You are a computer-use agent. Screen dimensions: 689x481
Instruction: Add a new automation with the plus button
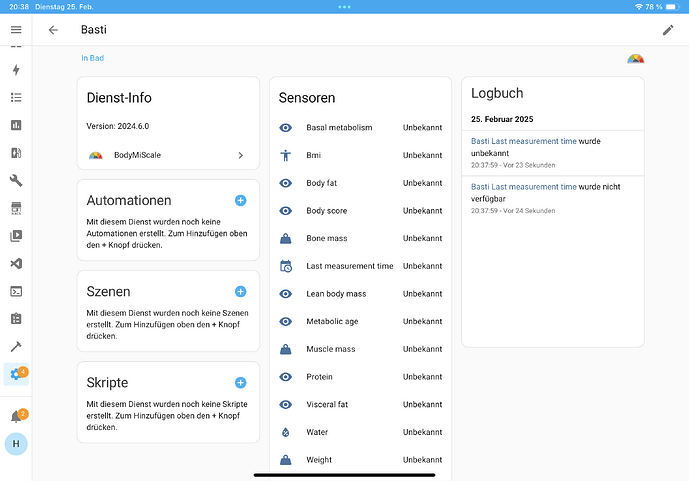tap(240, 200)
